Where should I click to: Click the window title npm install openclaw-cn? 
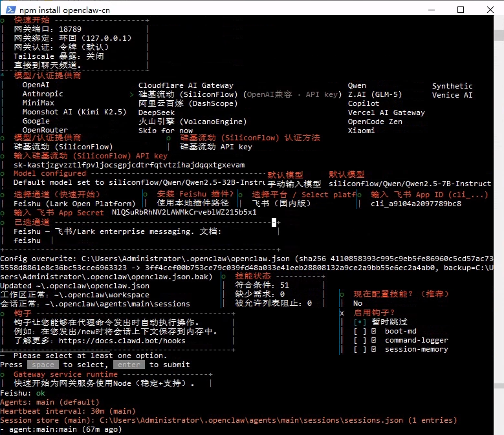(x=65, y=10)
